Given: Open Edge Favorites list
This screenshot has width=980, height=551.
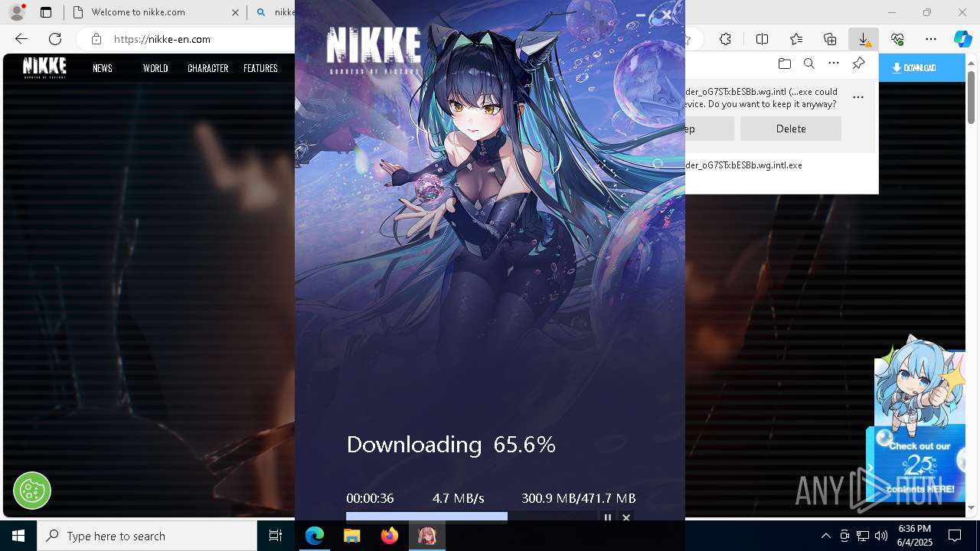Looking at the screenshot, I should tap(796, 39).
